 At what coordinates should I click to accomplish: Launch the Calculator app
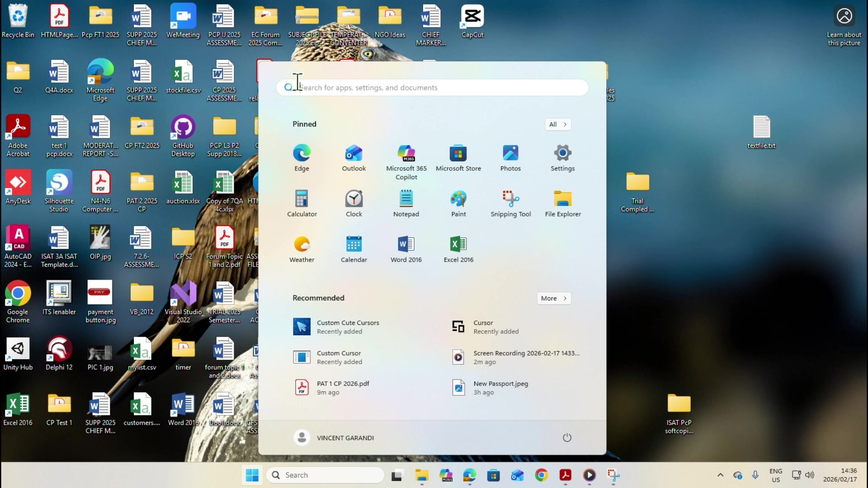(302, 204)
